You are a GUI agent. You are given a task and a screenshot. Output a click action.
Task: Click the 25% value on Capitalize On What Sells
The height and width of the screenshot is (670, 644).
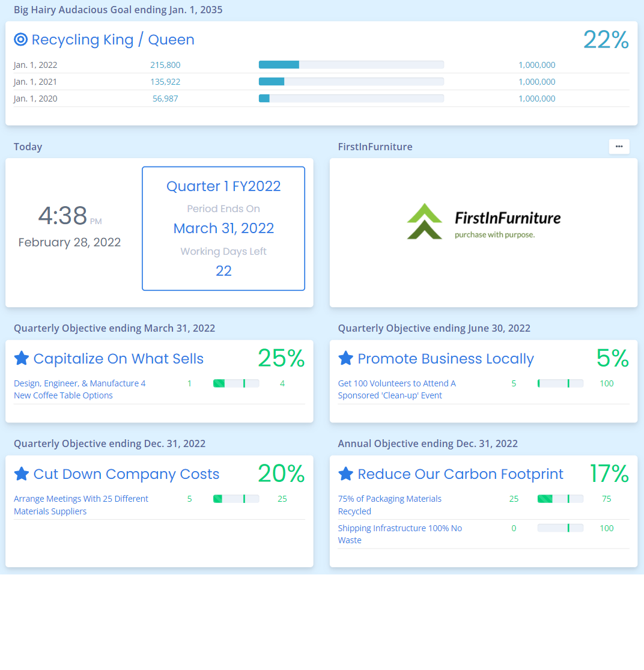[281, 358]
